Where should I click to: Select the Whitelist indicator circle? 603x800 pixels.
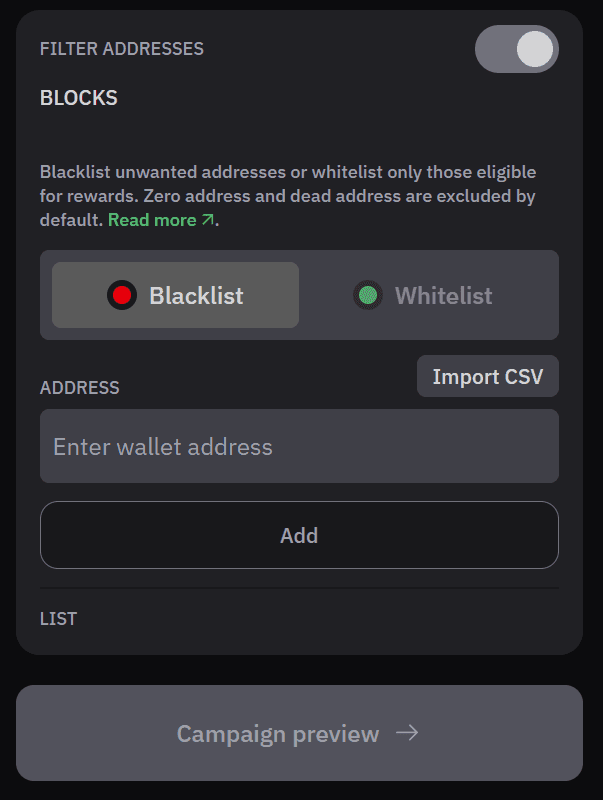pos(368,295)
